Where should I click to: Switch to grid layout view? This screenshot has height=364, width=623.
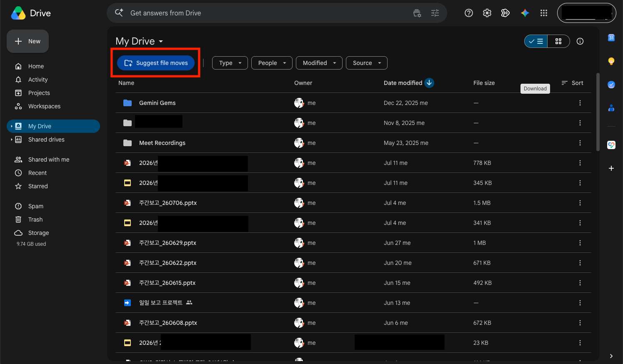coord(558,41)
